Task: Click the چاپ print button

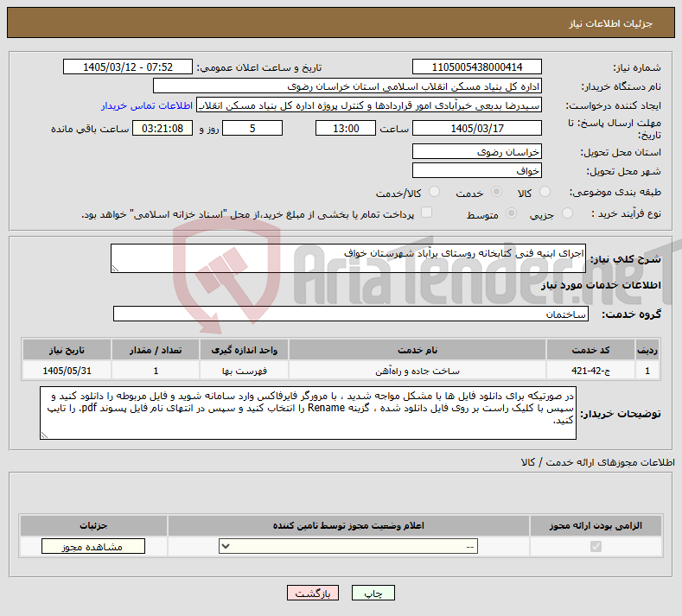Action: coord(373,593)
